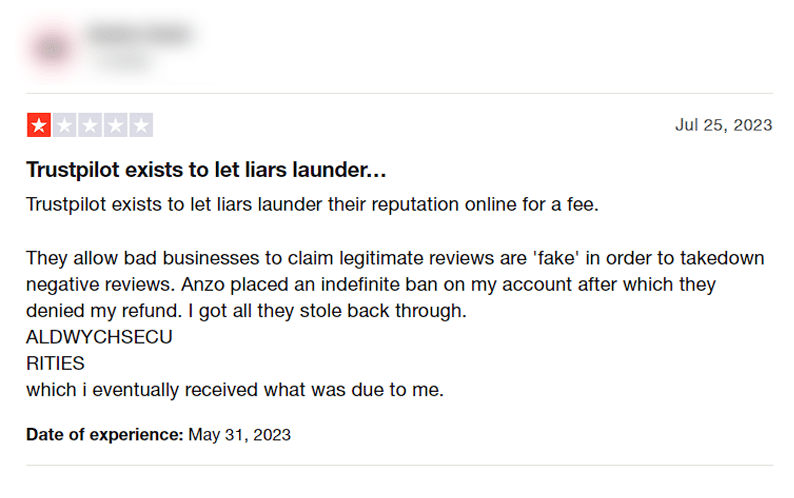Image resolution: width=794 pixels, height=498 pixels.
Task: Click the blurred reviewer details under the name
Action: coord(127,61)
